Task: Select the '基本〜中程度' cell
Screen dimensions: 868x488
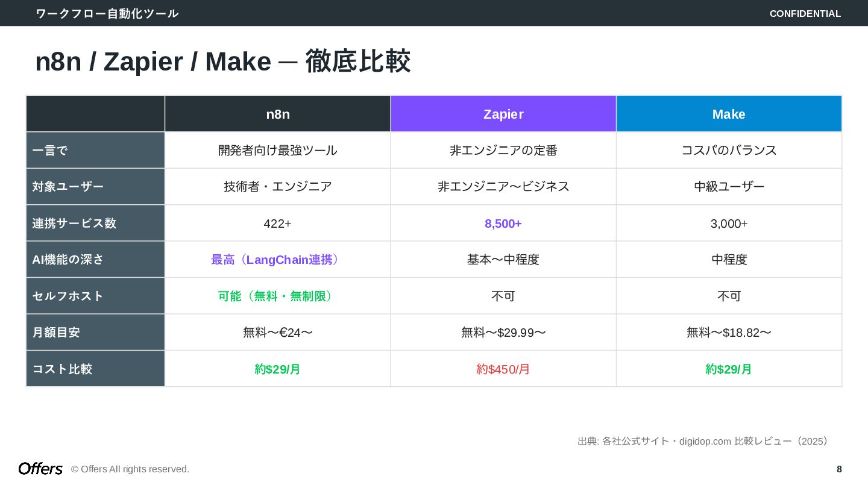Action: point(503,260)
